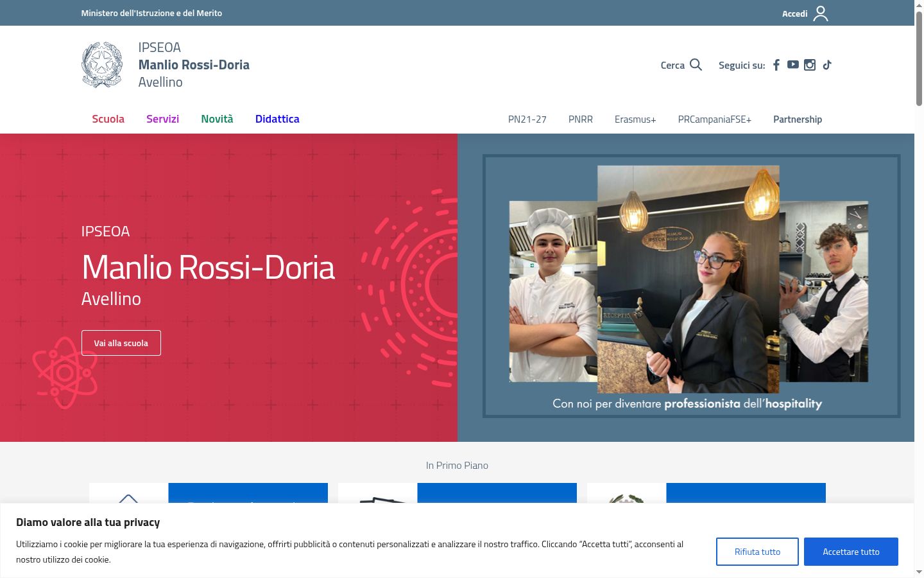
Task: Click the large Manlio Rossi-Doria hero title
Action: [x=209, y=267]
